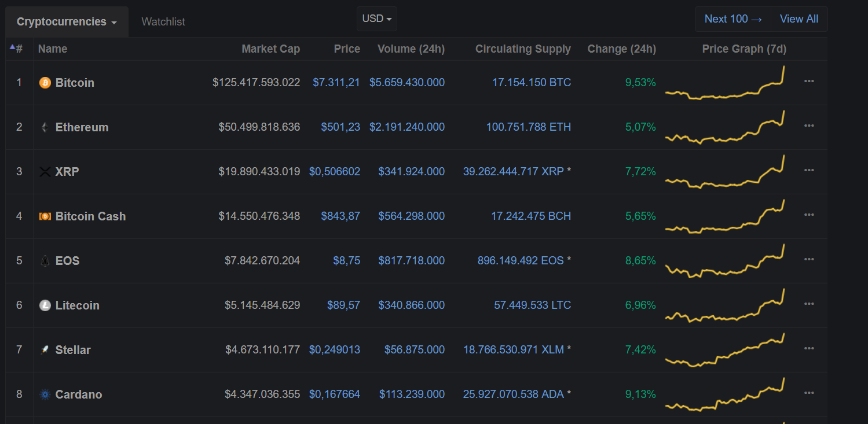This screenshot has height=424, width=868.
Task: Click Ethereum's circulating supply 100.751.788 ETH
Action: 529,127
